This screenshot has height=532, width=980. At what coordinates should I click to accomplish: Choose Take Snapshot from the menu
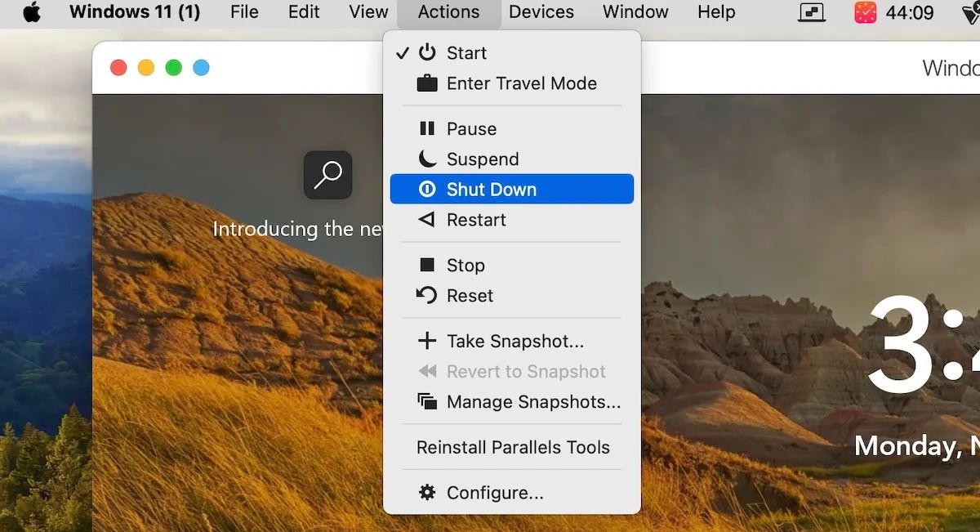pos(501,341)
